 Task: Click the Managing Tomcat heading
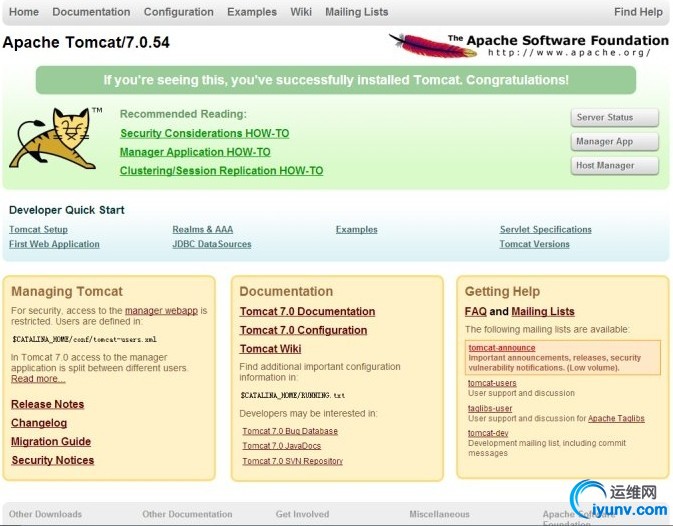point(67,291)
